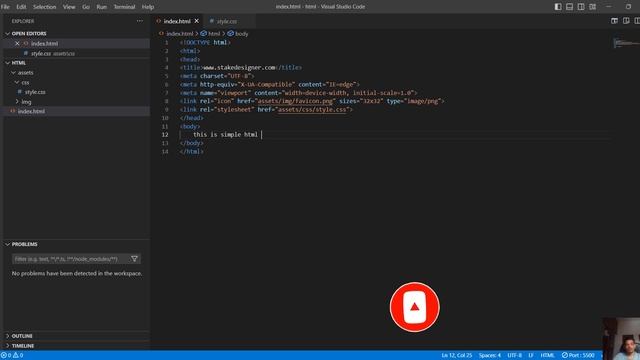Image resolution: width=640 pixels, height=360 pixels.
Task: Click LF end of line selector
Action: pos(531,356)
